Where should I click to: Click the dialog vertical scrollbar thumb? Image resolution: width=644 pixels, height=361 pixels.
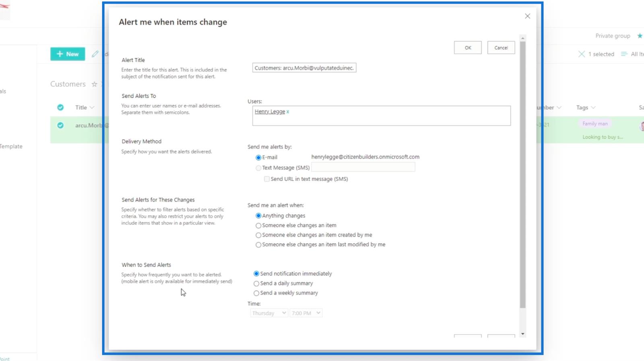522,175
